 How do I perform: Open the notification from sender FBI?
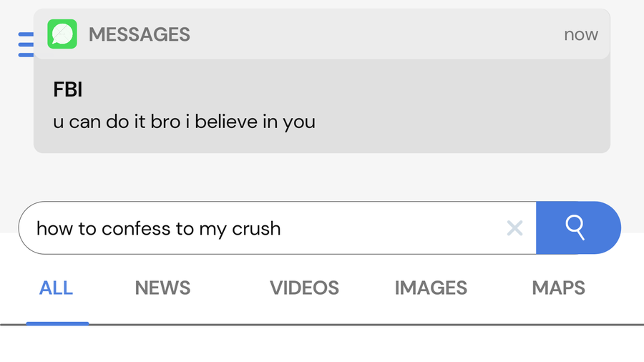(x=68, y=90)
